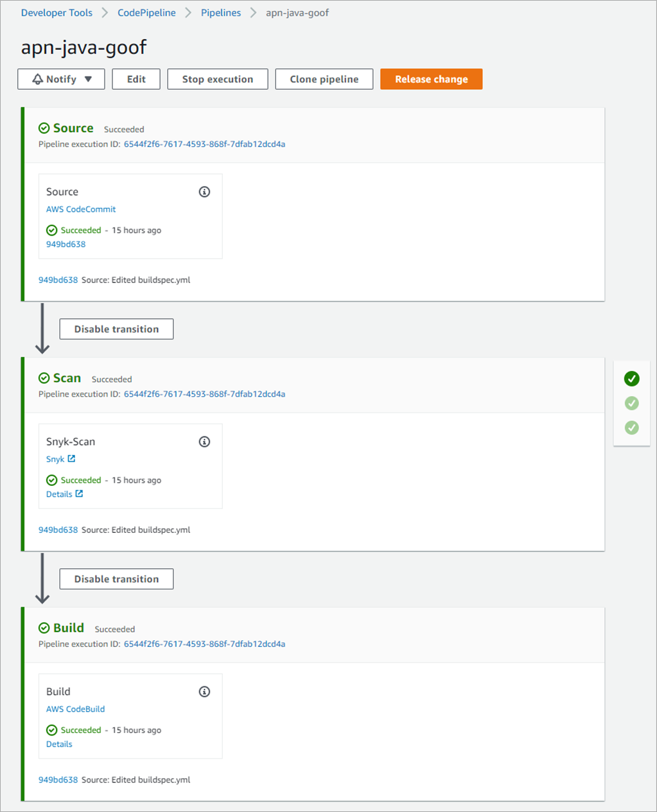This screenshot has width=657, height=812.
Task: Open info icon on Snyk-Scan action card
Action: [204, 442]
